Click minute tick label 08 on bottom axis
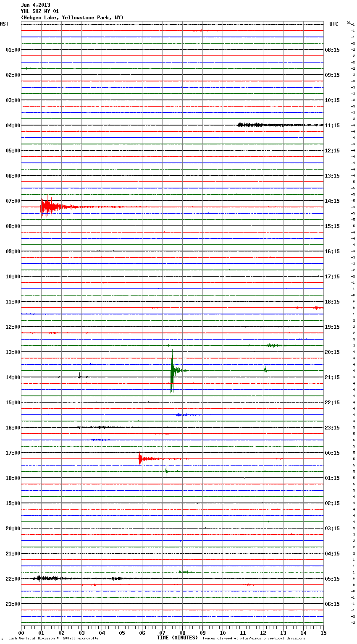357x644 pixels. (182, 633)
